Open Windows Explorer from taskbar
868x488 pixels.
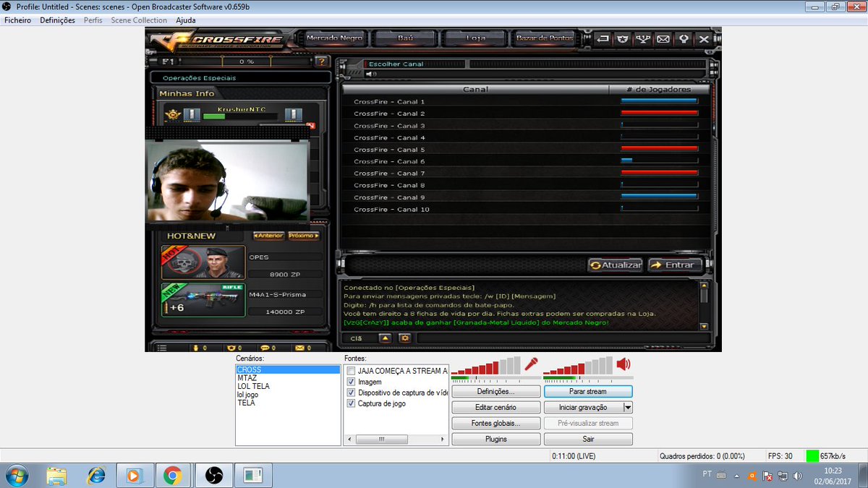click(x=58, y=475)
